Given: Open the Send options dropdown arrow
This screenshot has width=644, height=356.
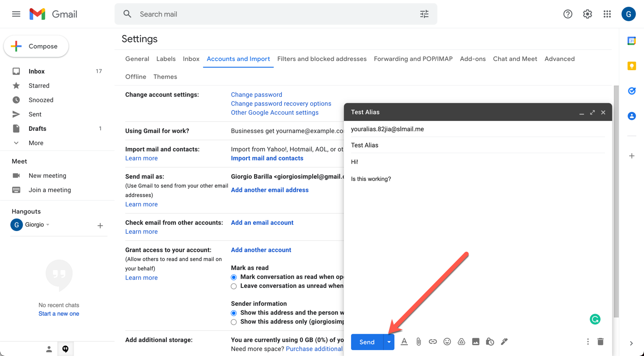Looking at the screenshot, I should [x=389, y=342].
